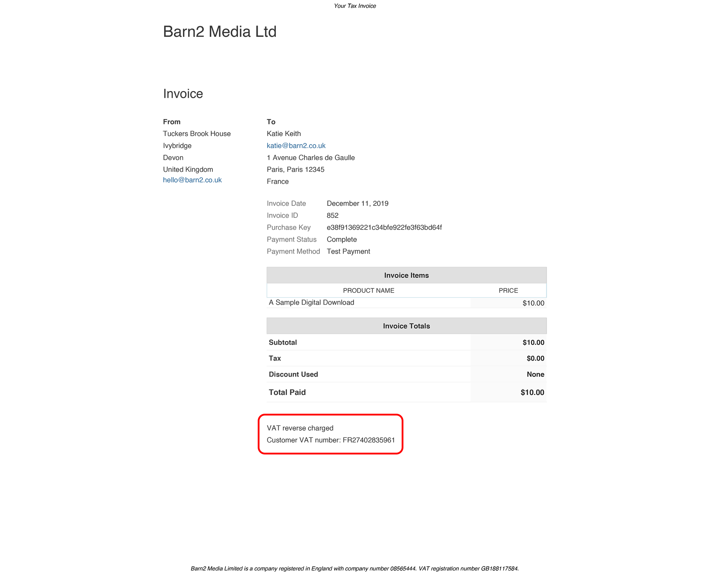Click the Total Paid amount
This screenshot has width=709, height=588.
532,392
